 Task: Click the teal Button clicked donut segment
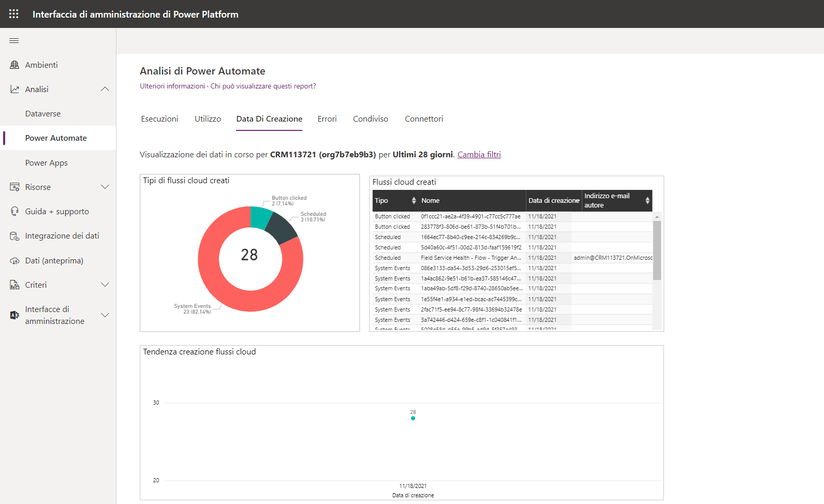260,217
